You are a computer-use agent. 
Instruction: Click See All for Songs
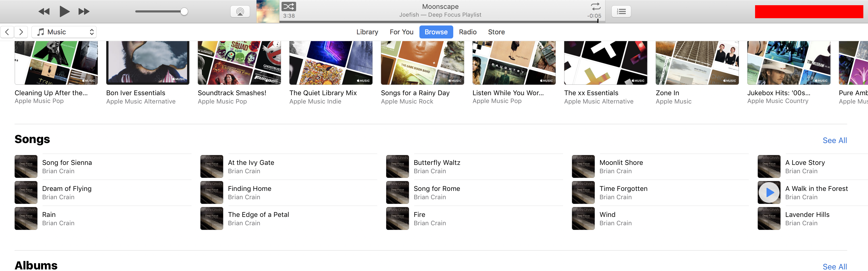pyautogui.click(x=834, y=140)
